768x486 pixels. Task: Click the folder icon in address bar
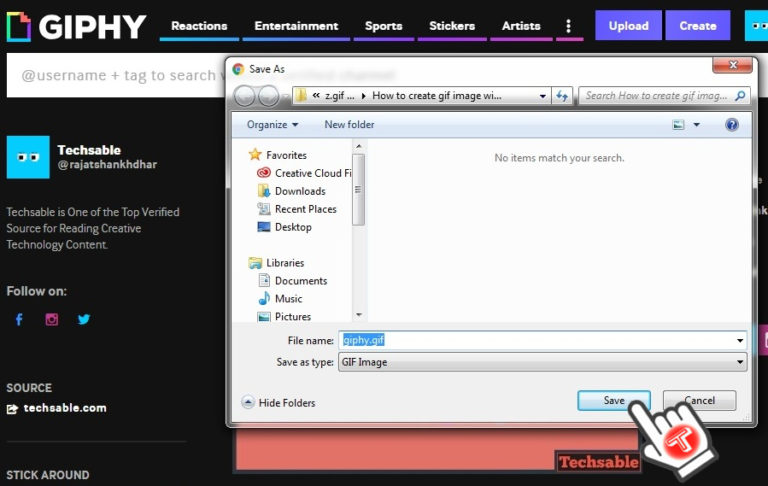301,96
